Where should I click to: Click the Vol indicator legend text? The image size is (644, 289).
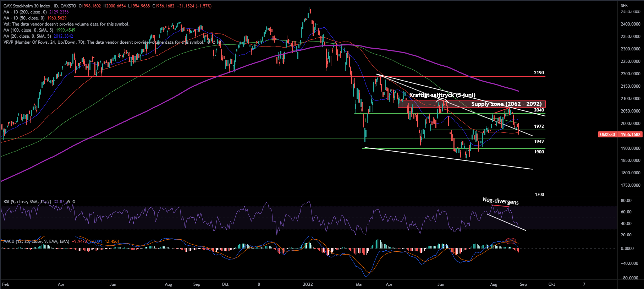pyautogui.click(x=66, y=24)
